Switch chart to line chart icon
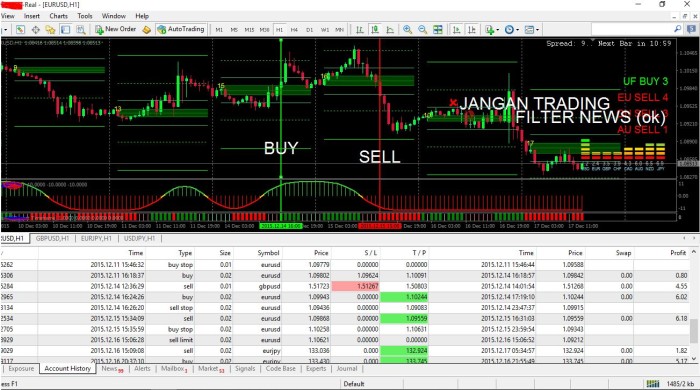Screen dimensions: 700x390 click(x=390, y=29)
